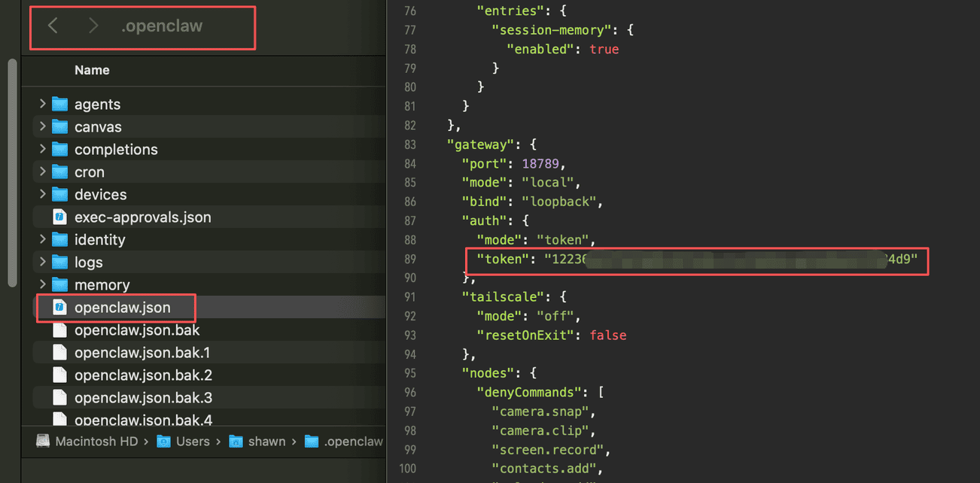The height and width of the screenshot is (483, 980).
Task: Sort files by the Name column header
Action: tap(92, 70)
